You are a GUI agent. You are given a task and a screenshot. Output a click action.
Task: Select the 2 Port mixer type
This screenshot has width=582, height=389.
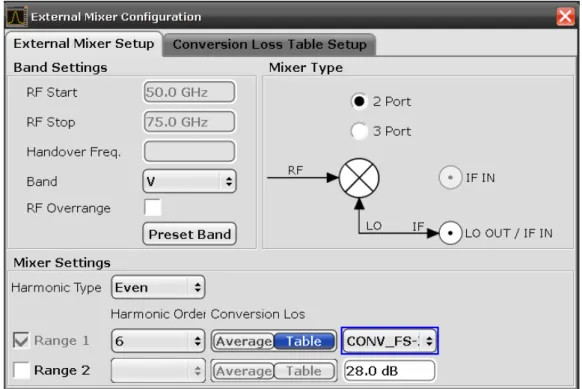click(359, 101)
